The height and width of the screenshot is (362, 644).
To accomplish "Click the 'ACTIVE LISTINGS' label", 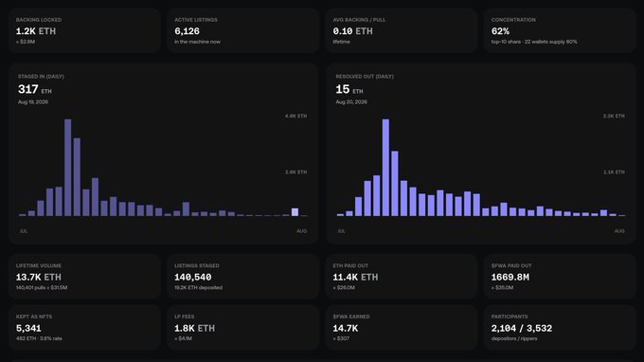I will point(196,20).
